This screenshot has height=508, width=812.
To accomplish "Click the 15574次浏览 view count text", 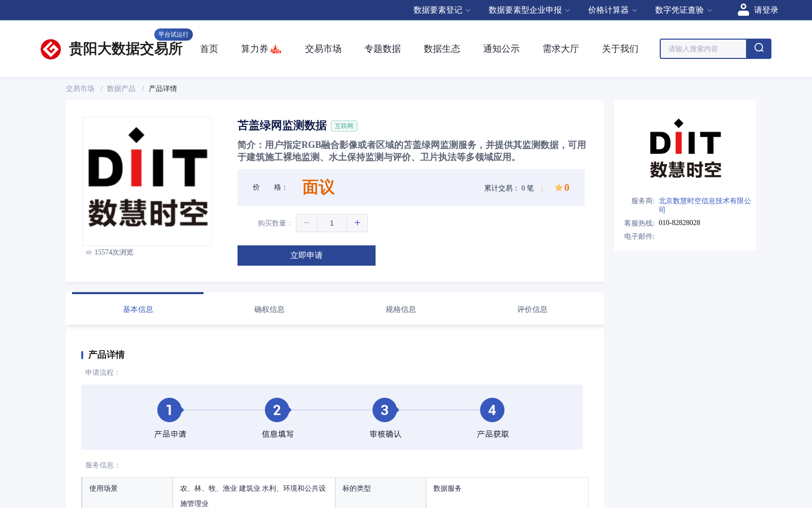I will coord(114,252).
